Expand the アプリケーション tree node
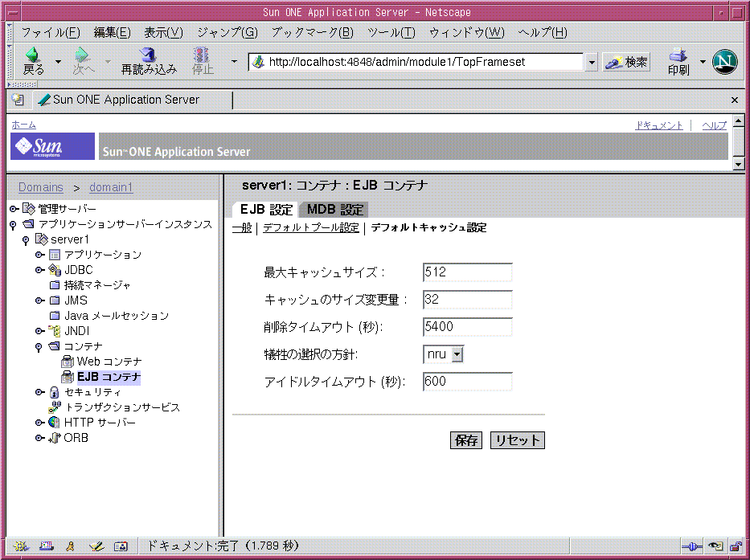The width and height of the screenshot is (750, 560). (40, 255)
